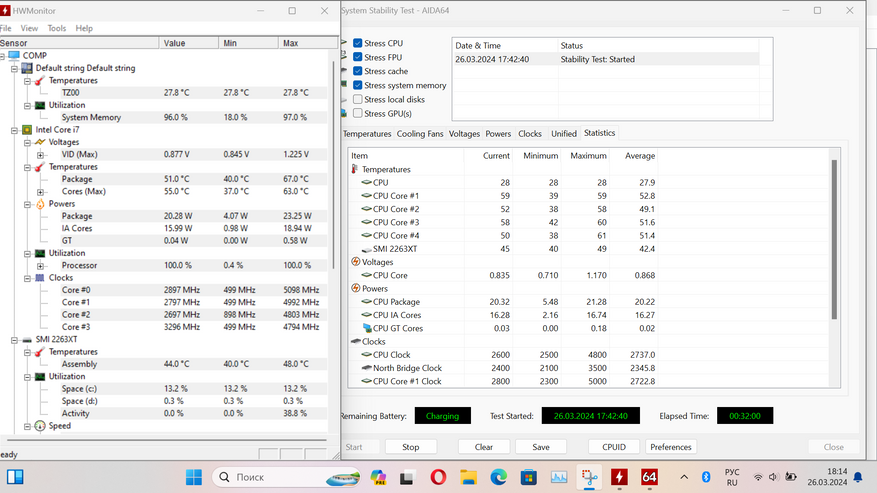Click the statistics list vertical scrollbar
Screen dimensions: 877x493
834,240
